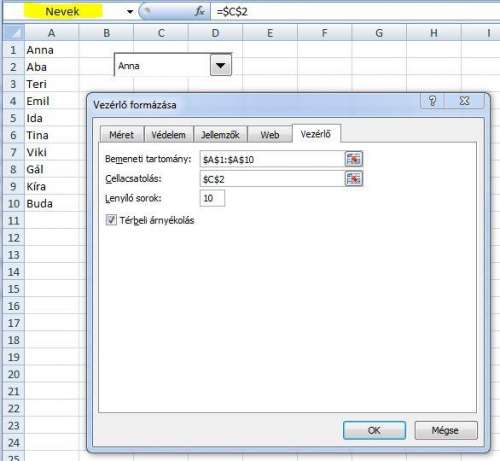Viewport: 500px width, 461px height.
Task: Click the select-all corner of the sheet
Action: [13, 33]
